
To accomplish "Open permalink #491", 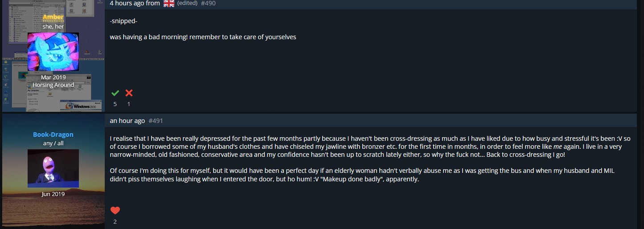I will coord(156,121).
